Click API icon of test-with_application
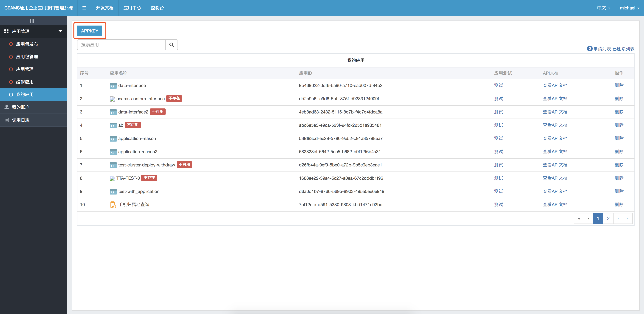Viewport: 644px width, 314px height. (x=113, y=192)
